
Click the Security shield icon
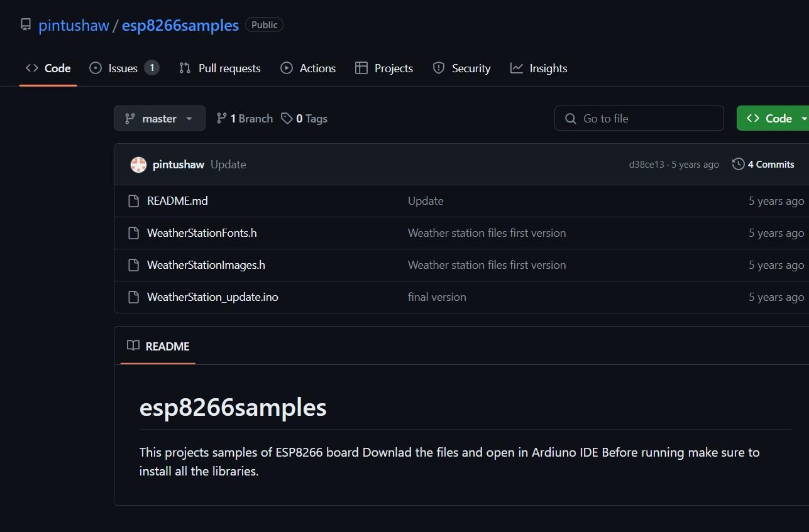click(x=439, y=68)
